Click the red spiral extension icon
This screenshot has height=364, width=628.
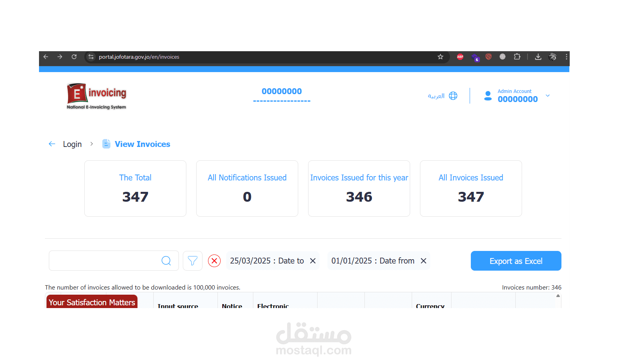[x=489, y=57]
